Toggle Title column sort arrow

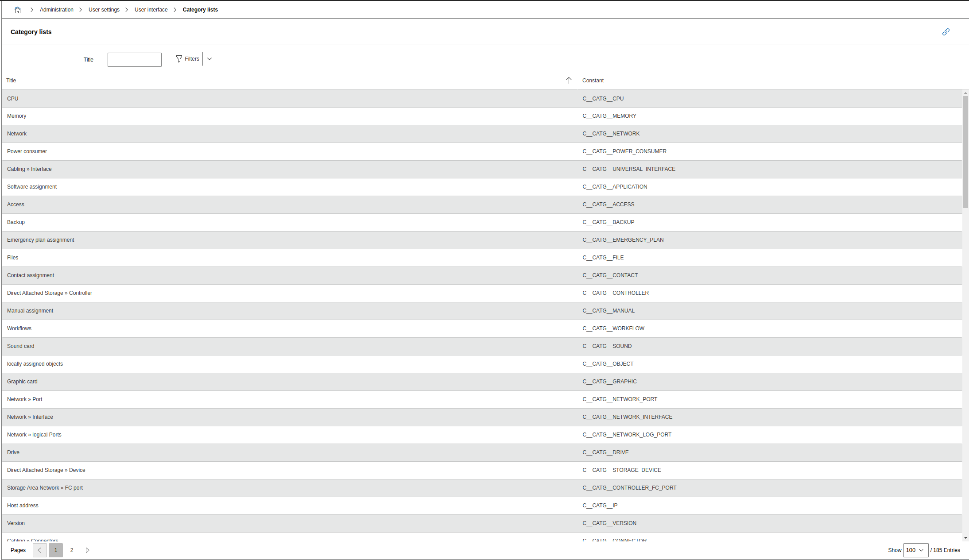coord(569,80)
